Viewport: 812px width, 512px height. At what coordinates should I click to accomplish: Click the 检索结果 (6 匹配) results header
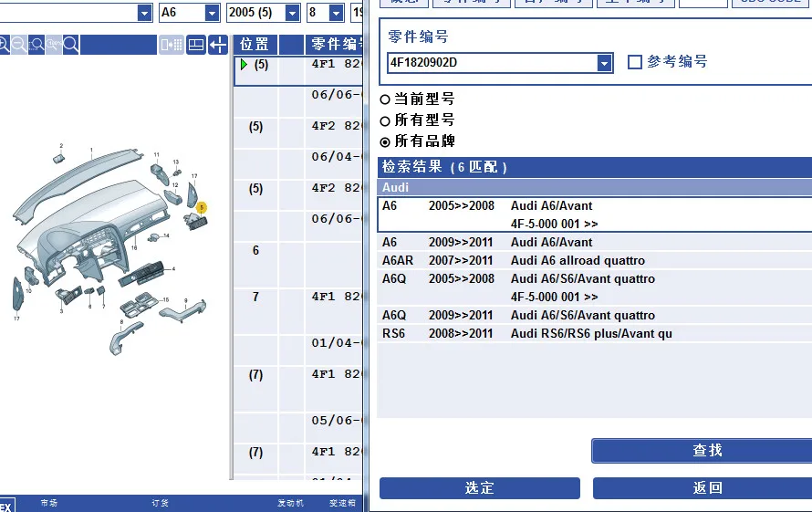[595, 167]
